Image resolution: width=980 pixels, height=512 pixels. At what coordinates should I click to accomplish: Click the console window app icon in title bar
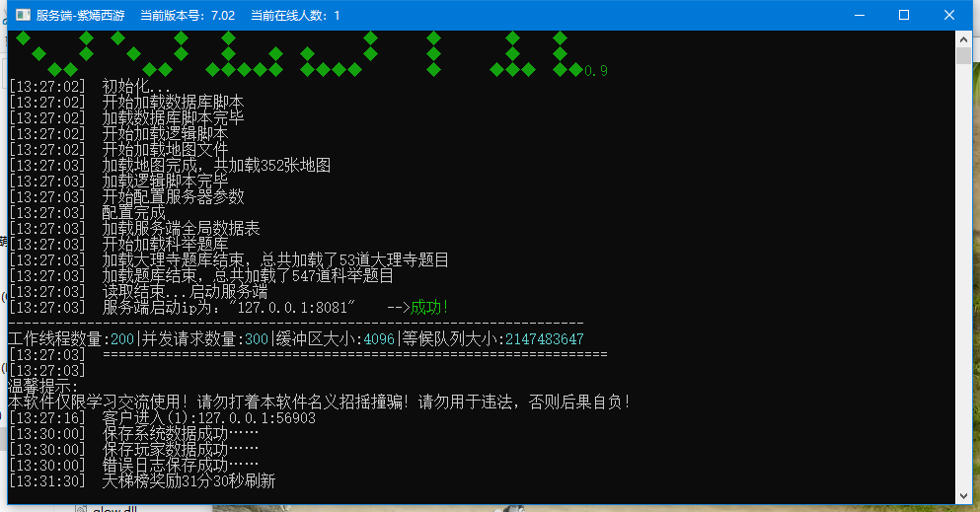(23, 15)
